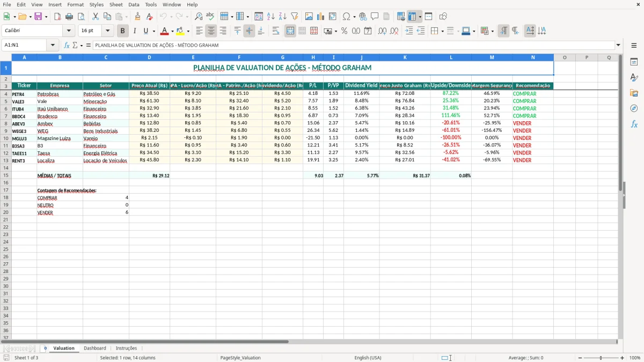
Task: Open the Data menu
Action: (x=134, y=4)
